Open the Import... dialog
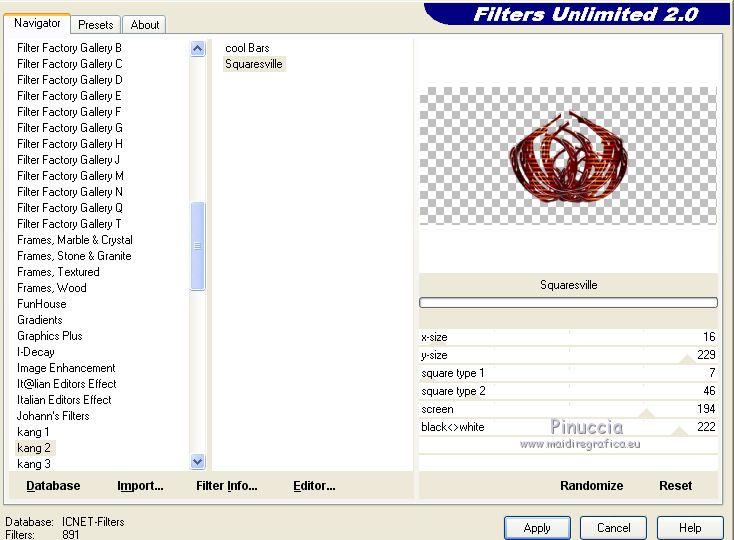The height and width of the screenshot is (540, 734). coord(140,486)
